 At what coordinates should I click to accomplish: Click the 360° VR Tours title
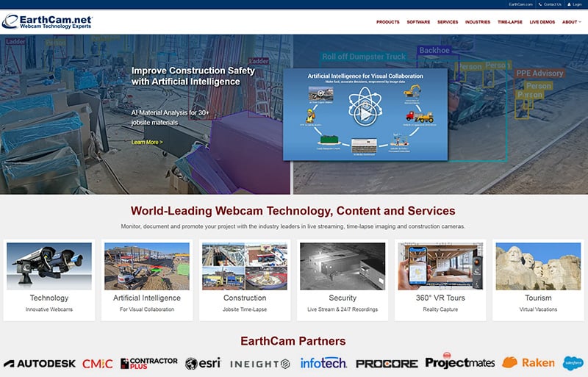pyautogui.click(x=440, y=298)
